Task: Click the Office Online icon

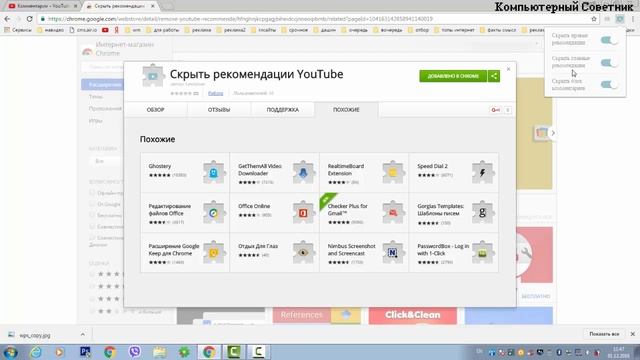Action: point(303,212)
